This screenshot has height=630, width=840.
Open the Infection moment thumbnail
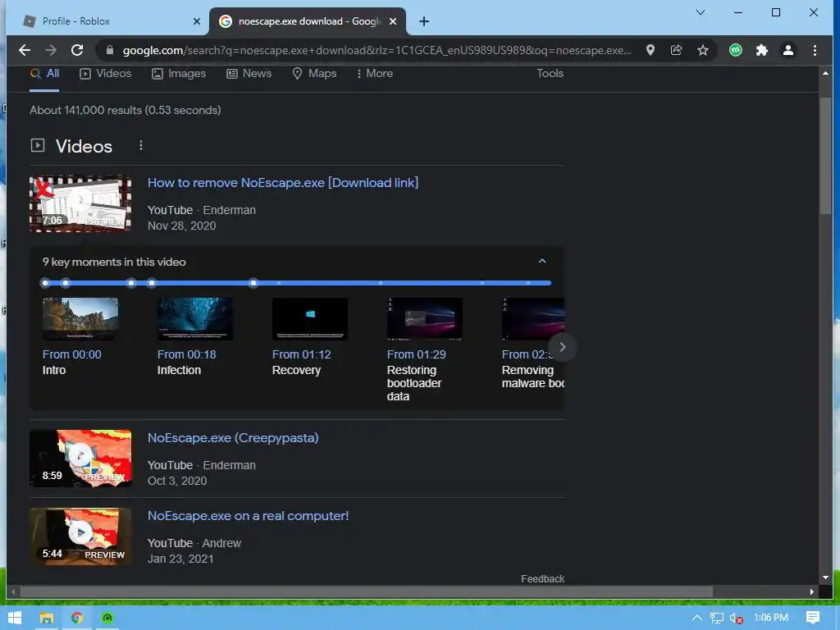pos(195,319)
